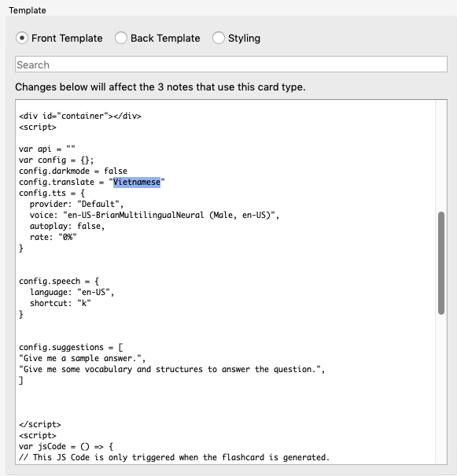This screenshot has height=476, width=457.
Task: Click the template editor vertical scrollbar thumb
Action: (x=441, y=264)
